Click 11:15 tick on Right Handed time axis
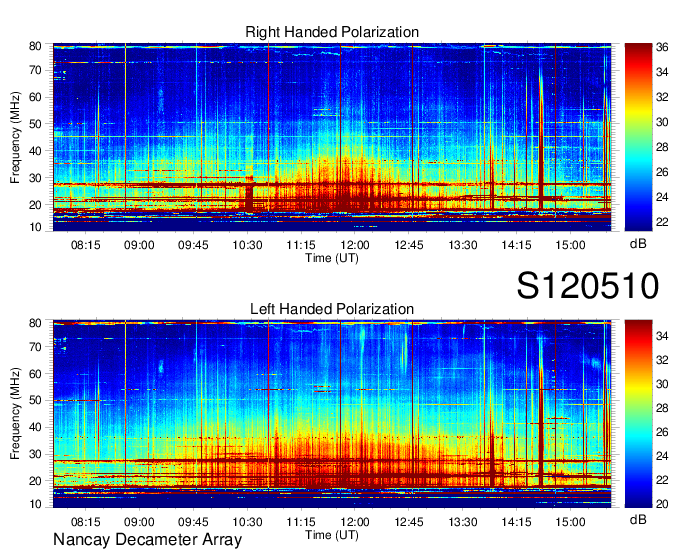The image size is (680, 552). [x=301, y=245]
